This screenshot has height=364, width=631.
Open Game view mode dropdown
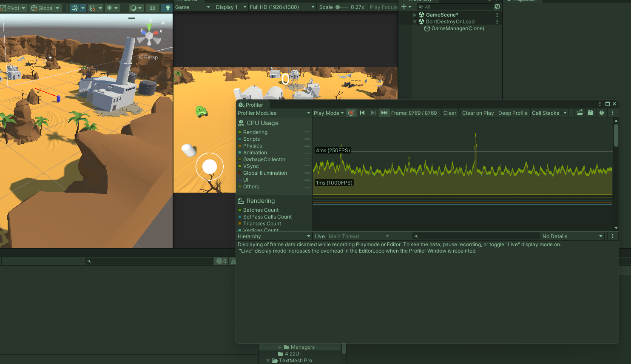coord(193,7)
